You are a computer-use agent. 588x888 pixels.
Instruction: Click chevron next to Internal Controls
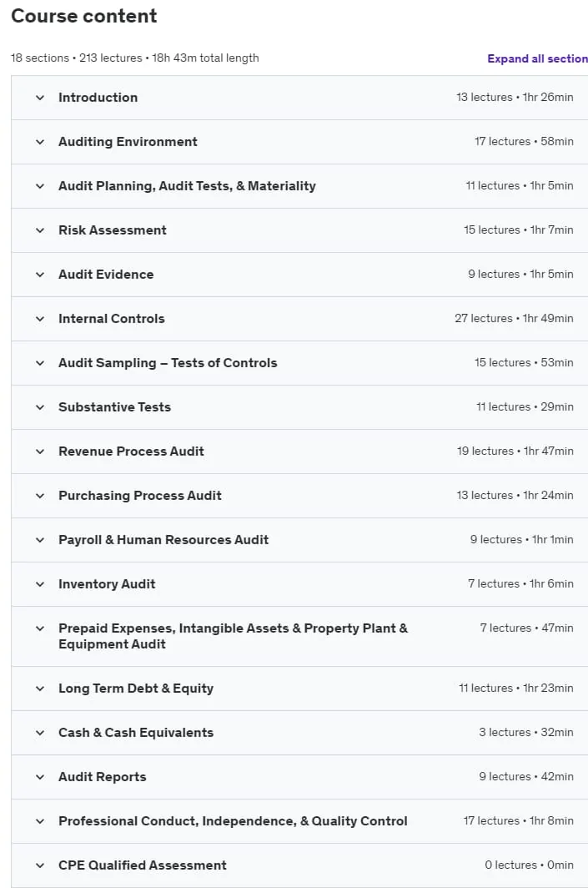click(40, 318)
